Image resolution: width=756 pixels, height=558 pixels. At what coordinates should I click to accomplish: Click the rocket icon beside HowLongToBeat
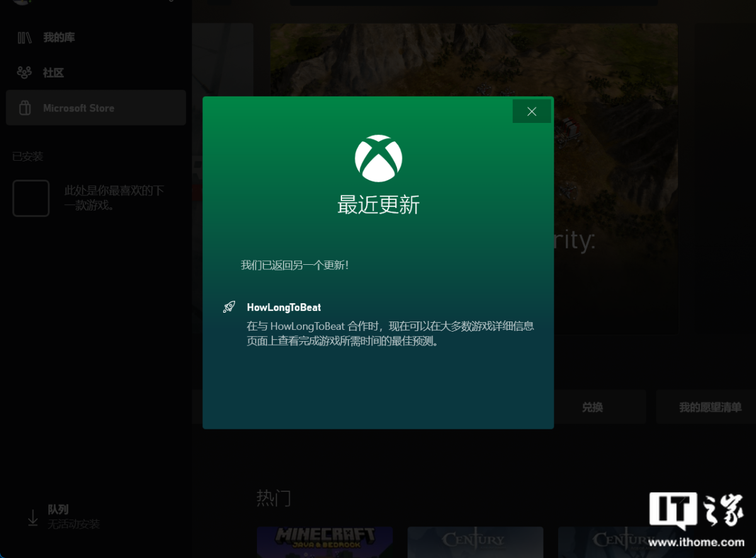pyautogui.click(x=229, y=307)
